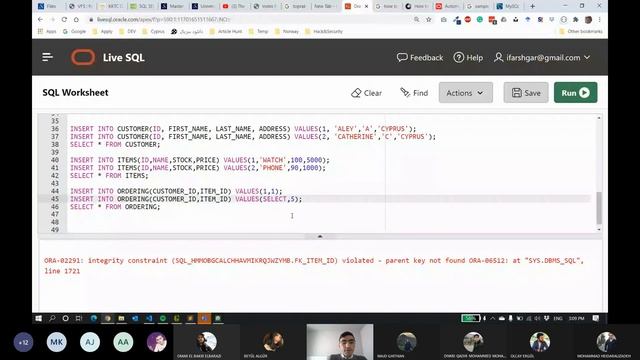Click the editor scrollbar down arrow

pyautogui.click(x=599, y=230)
